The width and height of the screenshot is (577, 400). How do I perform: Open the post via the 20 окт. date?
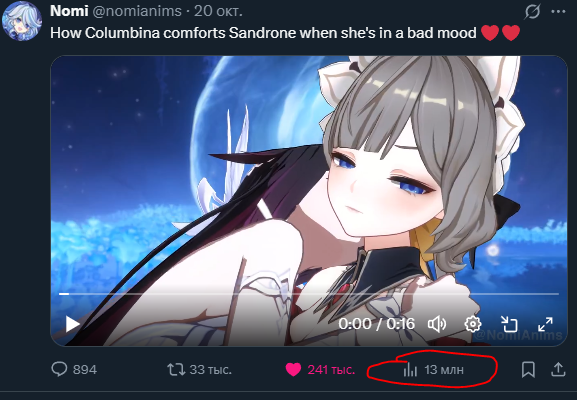pyautogui.click(x=218, y=11)
